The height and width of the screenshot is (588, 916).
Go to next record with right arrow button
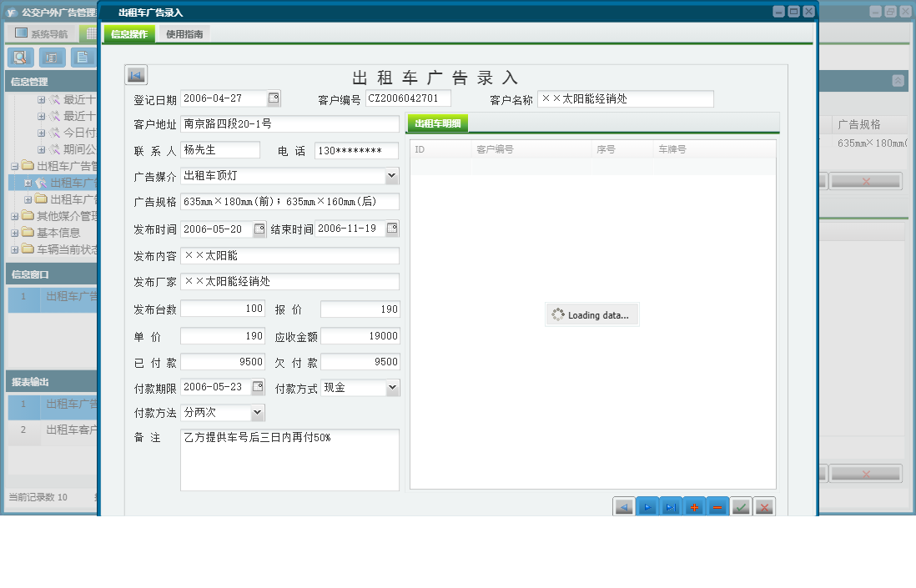[647, 507]
